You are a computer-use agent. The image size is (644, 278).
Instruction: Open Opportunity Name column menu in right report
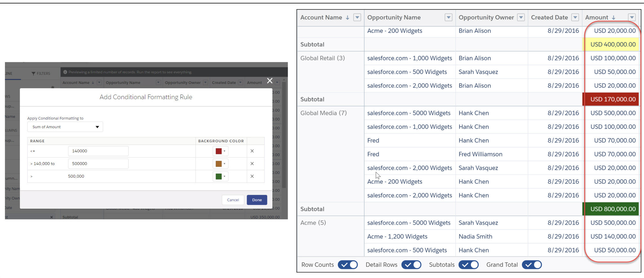click(x=449, y=17)
